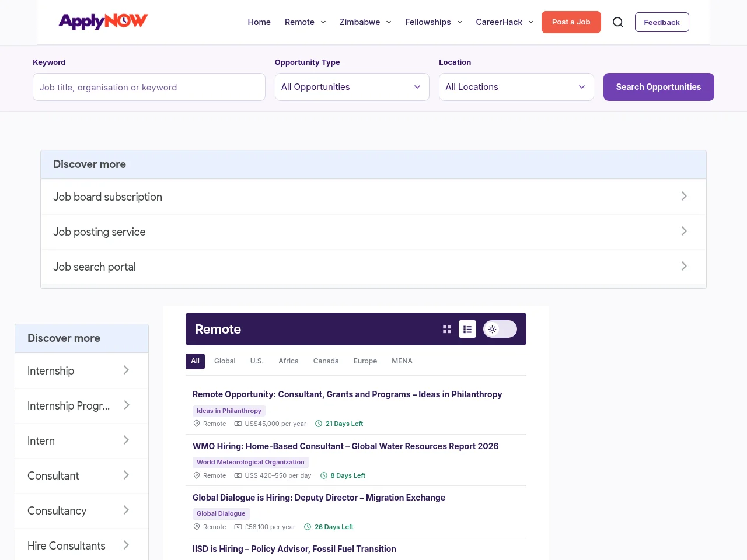This screenshot has width=747, height=560.
Task: Select the Global filter tab
Action: [x=225, y=361]
